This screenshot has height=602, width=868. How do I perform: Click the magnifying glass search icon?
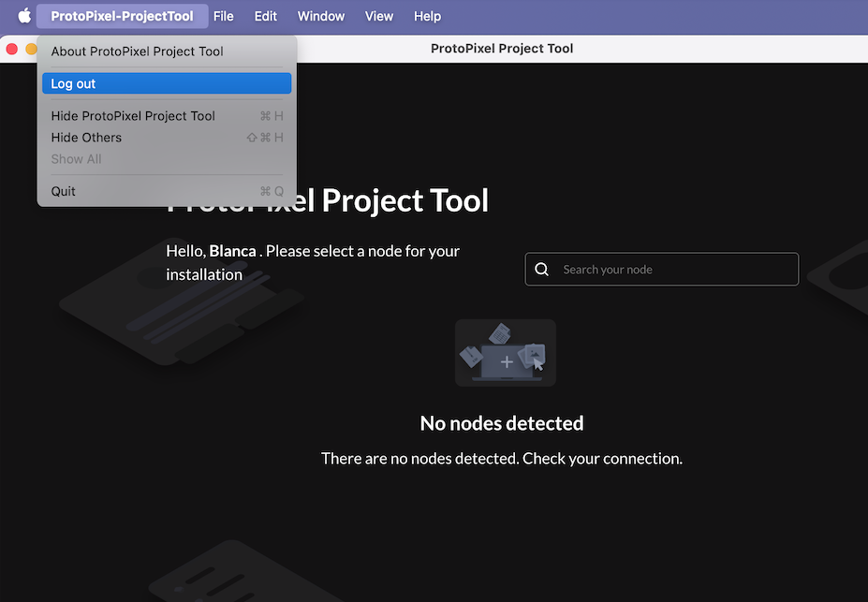(542, 270)
